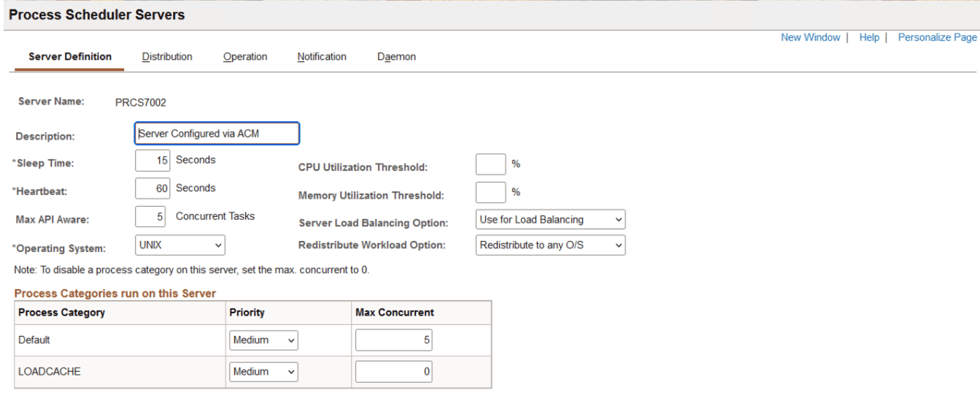Click into the Description field

217,134
